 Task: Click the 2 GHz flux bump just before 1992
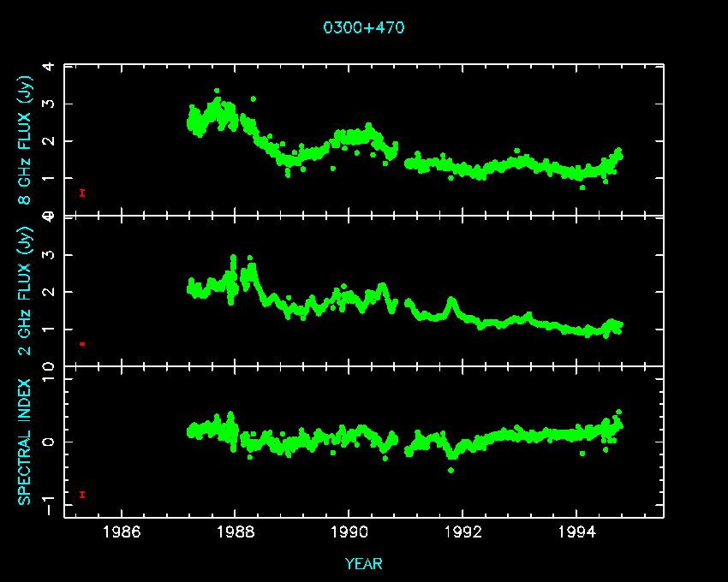tap(451, 302)
